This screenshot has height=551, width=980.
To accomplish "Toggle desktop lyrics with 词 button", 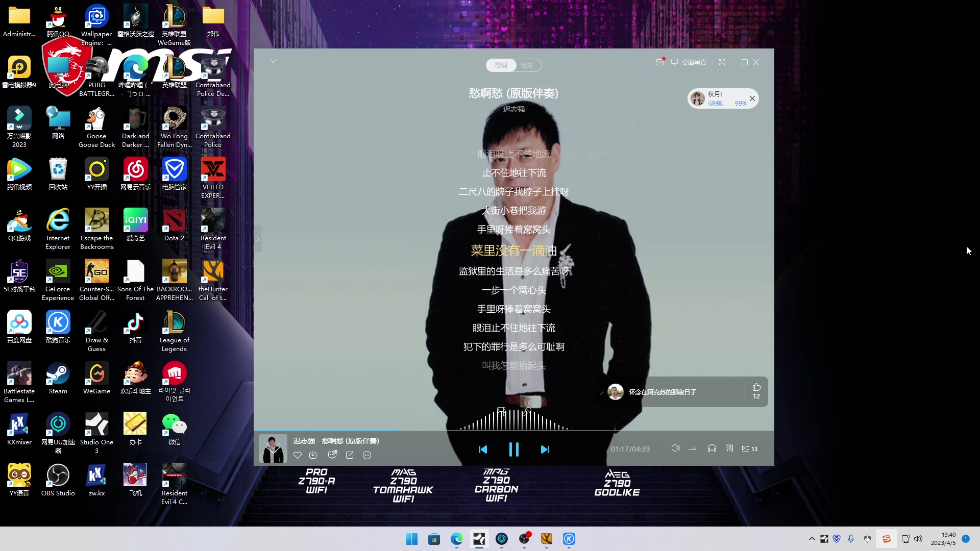I will (729, 448).
